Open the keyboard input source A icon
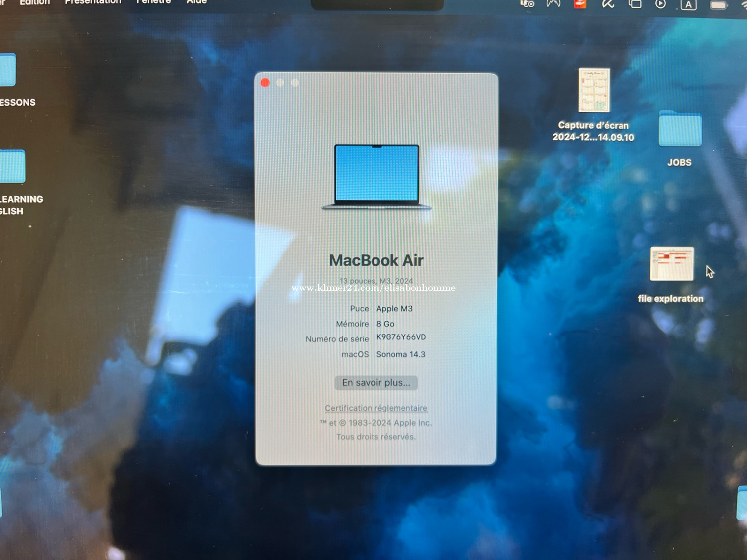Viewport: 747px width, 560px height. 688,5
